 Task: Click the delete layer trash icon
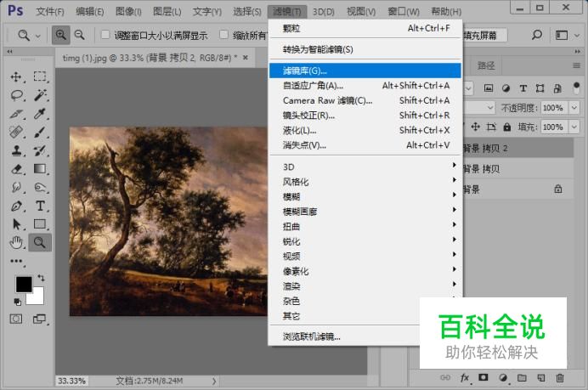[559, 377]
